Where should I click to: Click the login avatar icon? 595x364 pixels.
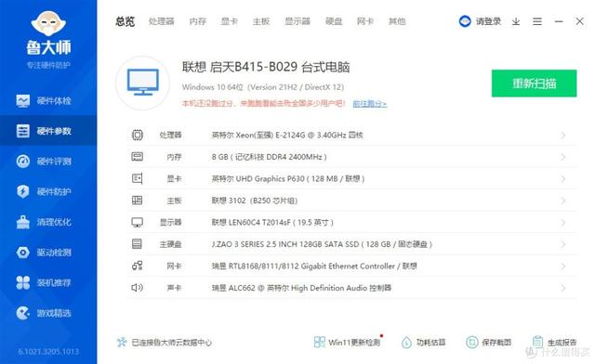pyautogui.click(x=465, y=21)
